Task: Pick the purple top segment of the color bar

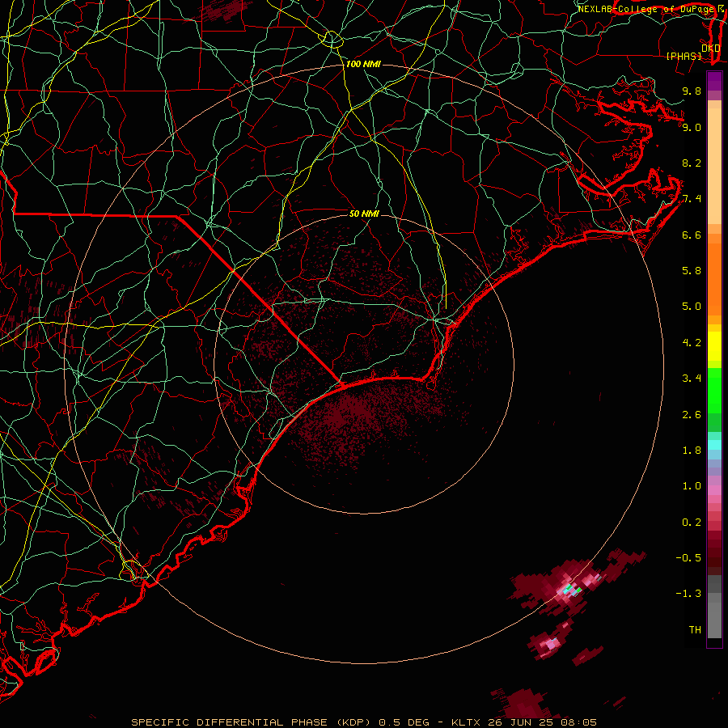Action: point(714,81)
